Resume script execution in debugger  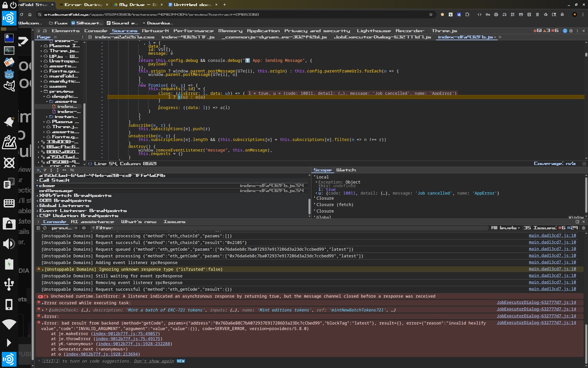click(x=39, y=170)
